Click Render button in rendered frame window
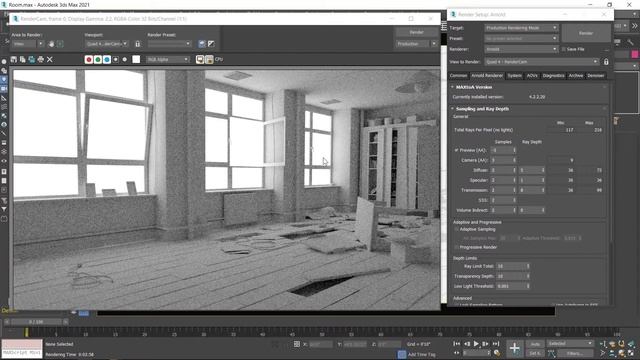The width and height of the screenshot is (640, 360). (x=416, y=32)
